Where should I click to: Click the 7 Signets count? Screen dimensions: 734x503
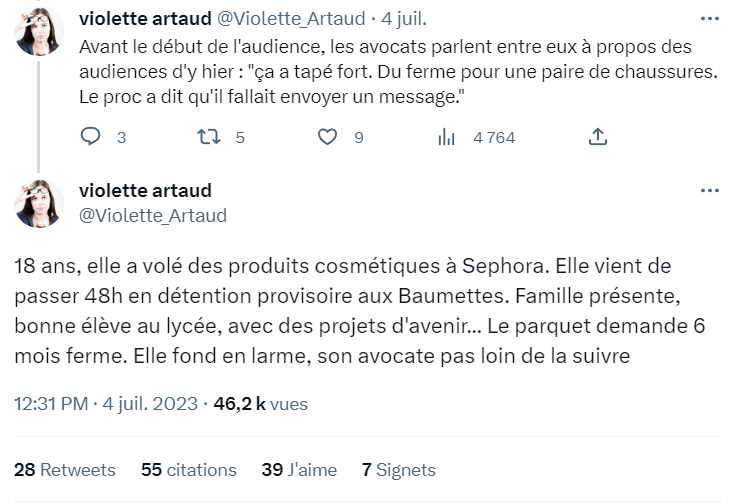[398, 470]
